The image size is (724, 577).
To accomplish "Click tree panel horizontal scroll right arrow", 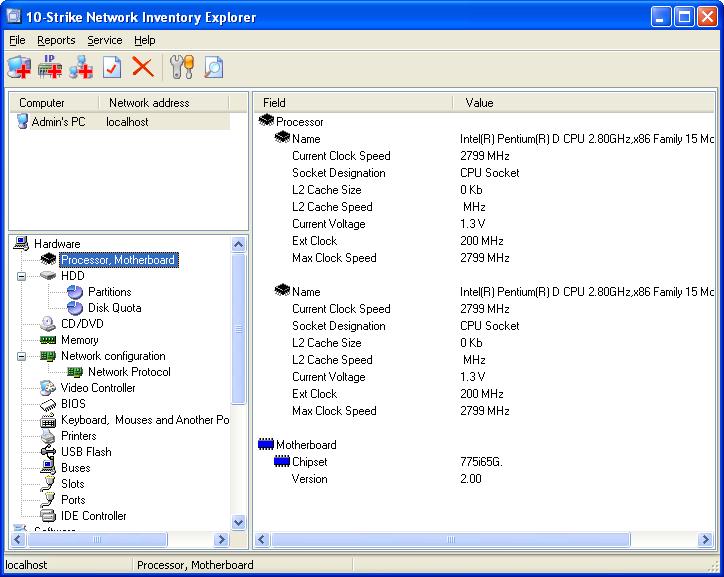I will tap(222, 539).
